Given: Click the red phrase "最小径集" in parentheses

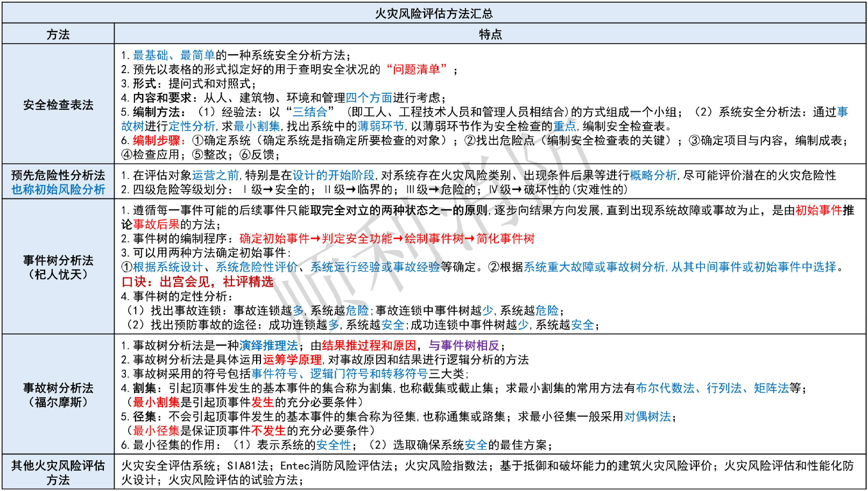Looking at the screenshot, I should (x=156, y=430).
